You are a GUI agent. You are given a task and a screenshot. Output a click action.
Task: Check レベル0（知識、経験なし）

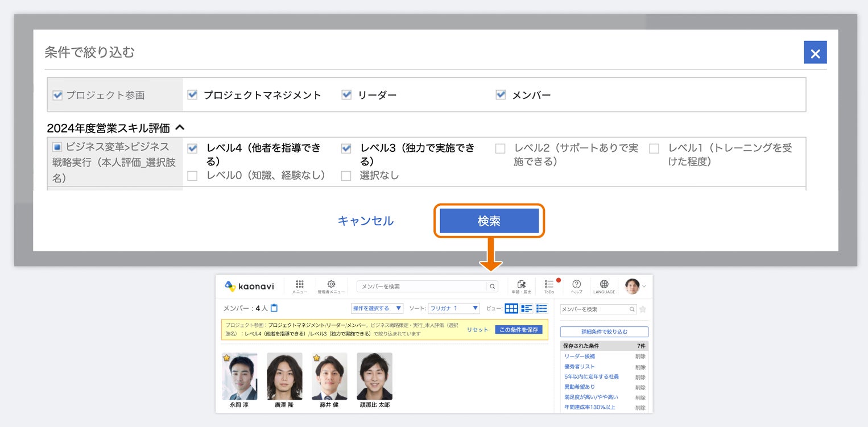pos(192,176)
